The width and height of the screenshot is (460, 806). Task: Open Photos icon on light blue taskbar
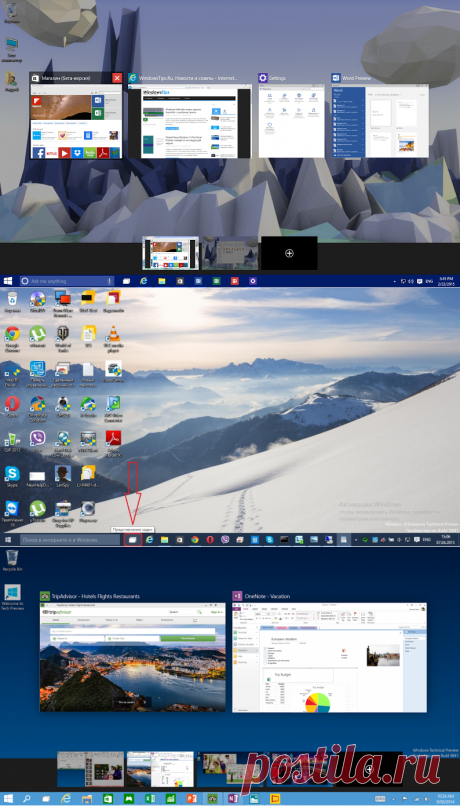coord(254,799)
